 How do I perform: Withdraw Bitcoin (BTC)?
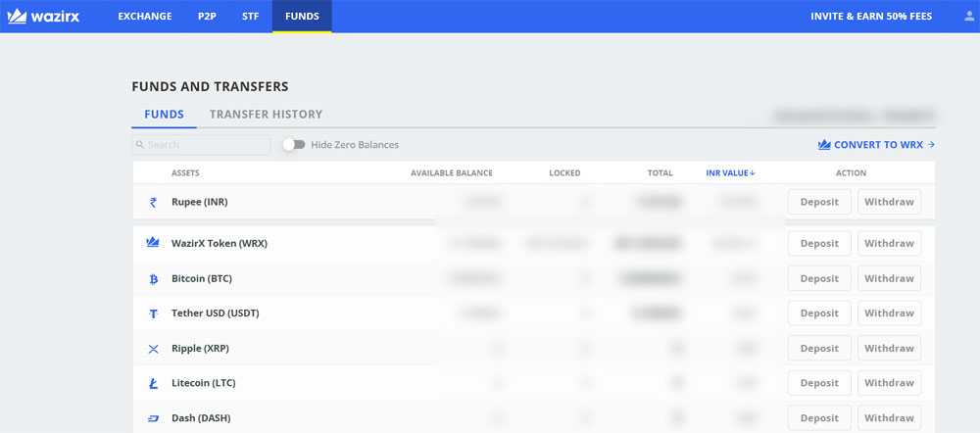click(x=890, y=278)
